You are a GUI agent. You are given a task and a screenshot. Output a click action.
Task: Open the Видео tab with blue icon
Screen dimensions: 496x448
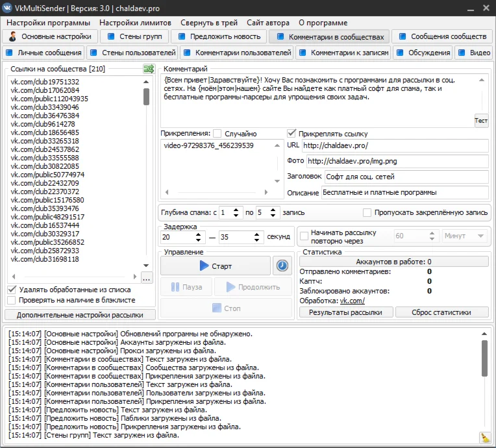473,53
